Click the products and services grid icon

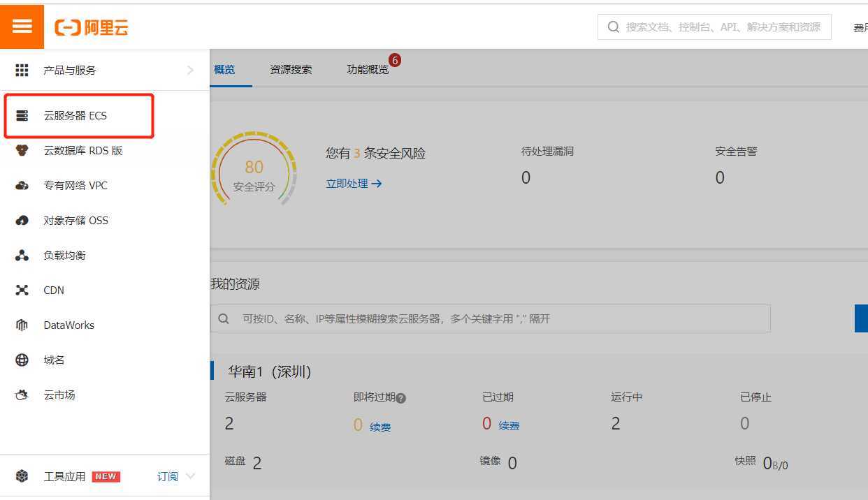[22, 70]
